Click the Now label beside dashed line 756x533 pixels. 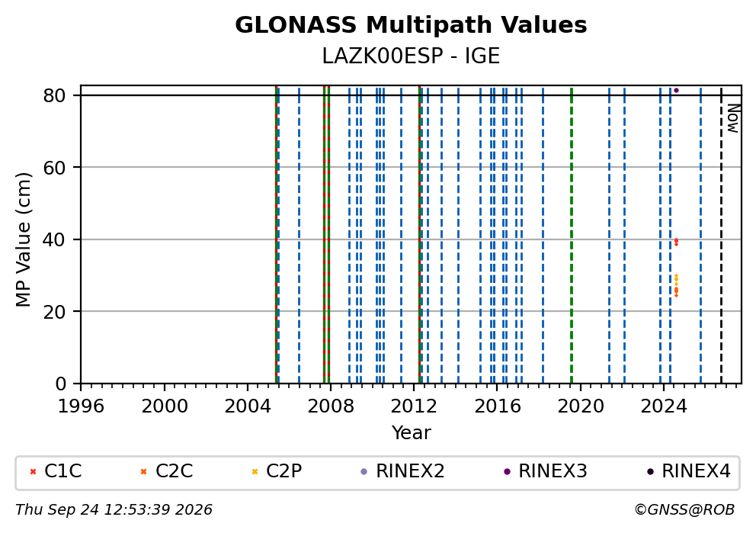coord(733,118)
